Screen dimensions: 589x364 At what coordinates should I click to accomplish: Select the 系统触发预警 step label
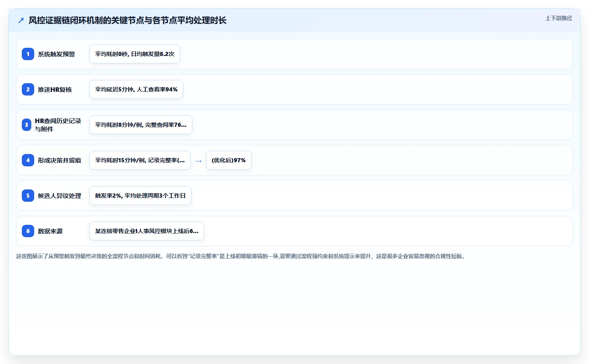(56, 54)
